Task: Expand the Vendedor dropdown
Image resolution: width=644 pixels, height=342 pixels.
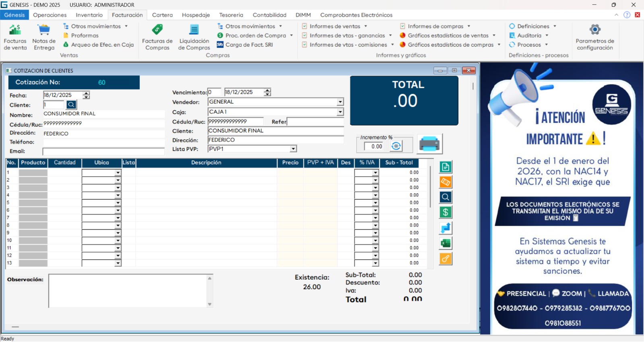Action: [340, 102]
